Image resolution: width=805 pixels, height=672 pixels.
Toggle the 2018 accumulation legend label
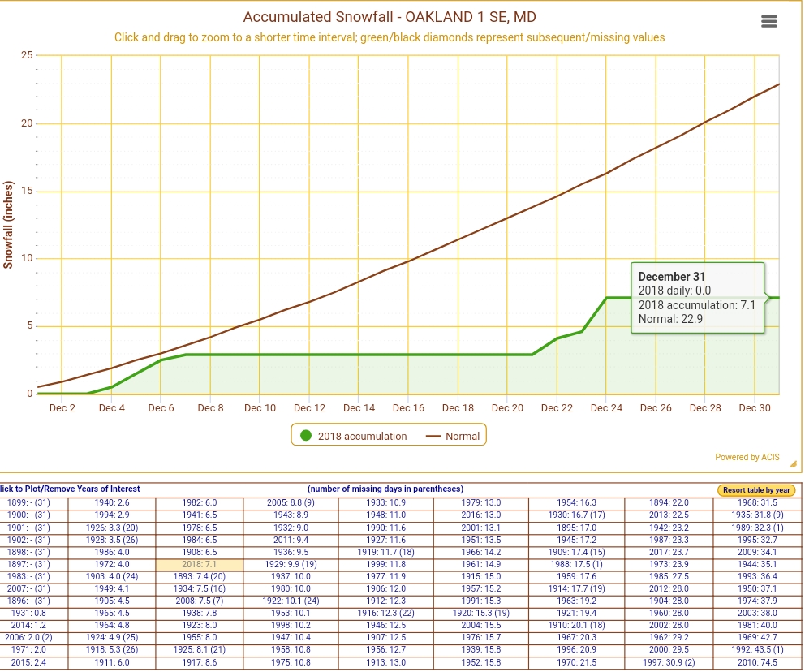coord(362,436)
